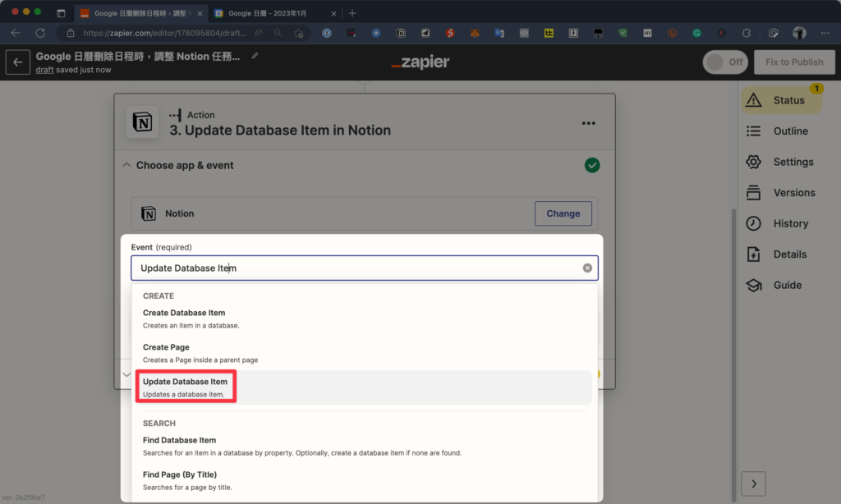This screenshot has height=504, width=841.
Task: Click the green checkmark on Choose app & event
Action: (592, 165)
